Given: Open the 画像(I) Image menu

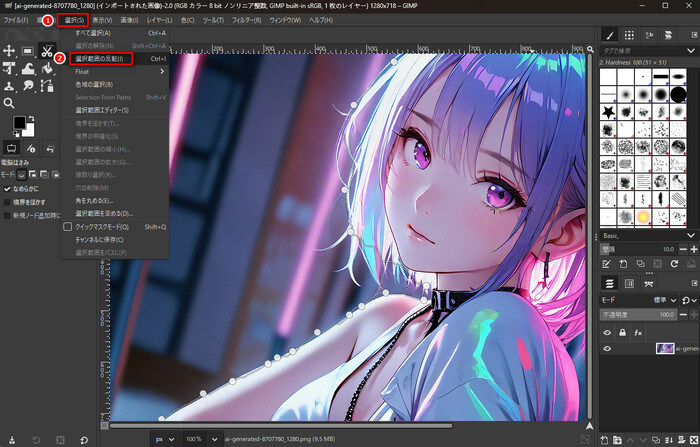Looking at the screenshot, I should [129, 21].
